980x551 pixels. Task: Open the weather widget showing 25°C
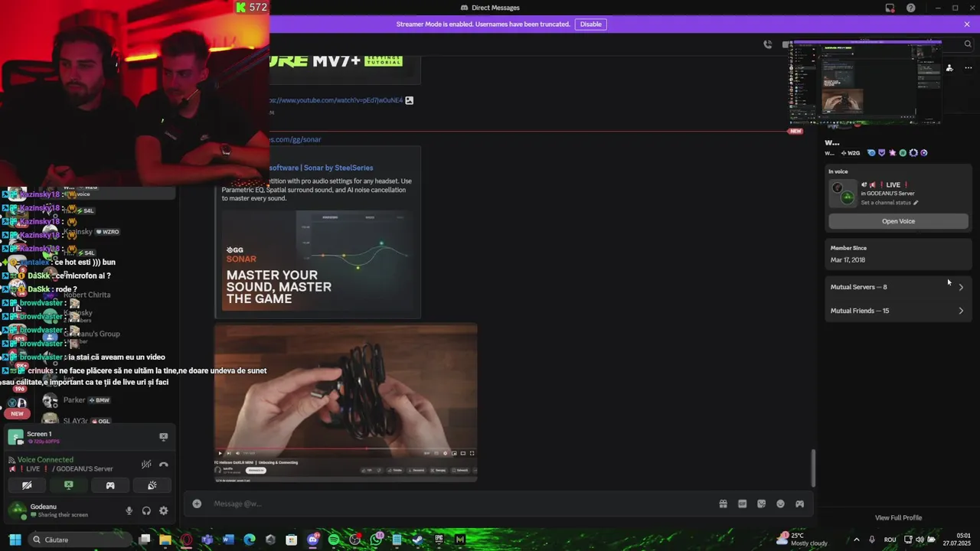[x=802, y=540]
